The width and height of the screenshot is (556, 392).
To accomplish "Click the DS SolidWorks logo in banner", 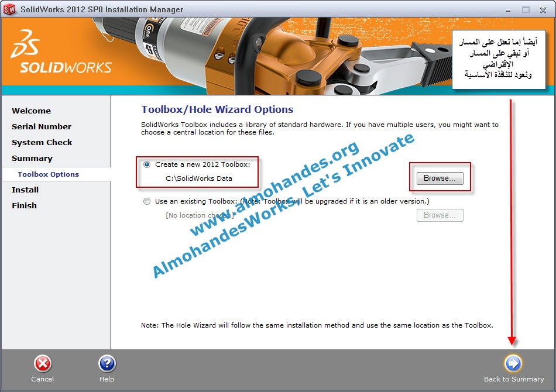I will [x=61, y=51].
